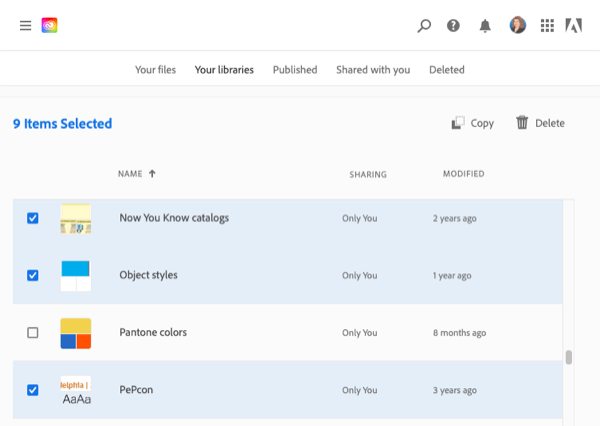Click the Adobe logo icon
Viewport: 600px width, 426px height.
pos(574,26)
